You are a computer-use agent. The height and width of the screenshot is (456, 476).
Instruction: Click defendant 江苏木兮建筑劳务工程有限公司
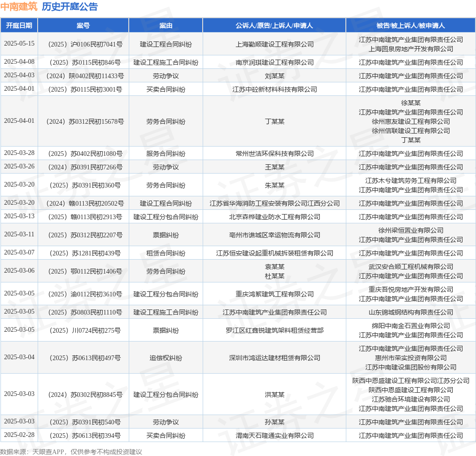pos(411,181)
